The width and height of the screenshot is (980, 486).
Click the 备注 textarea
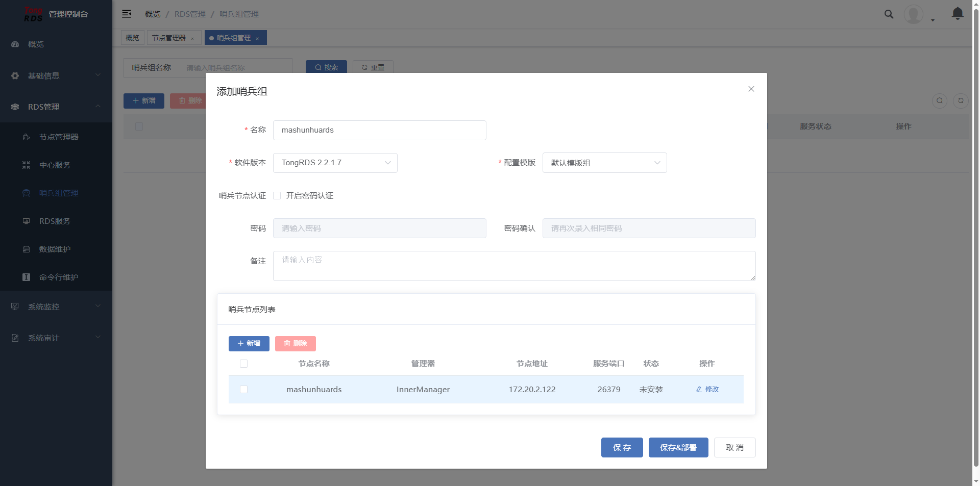click(514, 266)
